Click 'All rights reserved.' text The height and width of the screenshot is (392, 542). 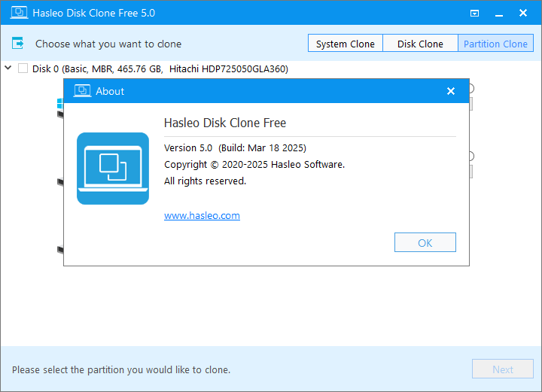click(x=205, y=181)
